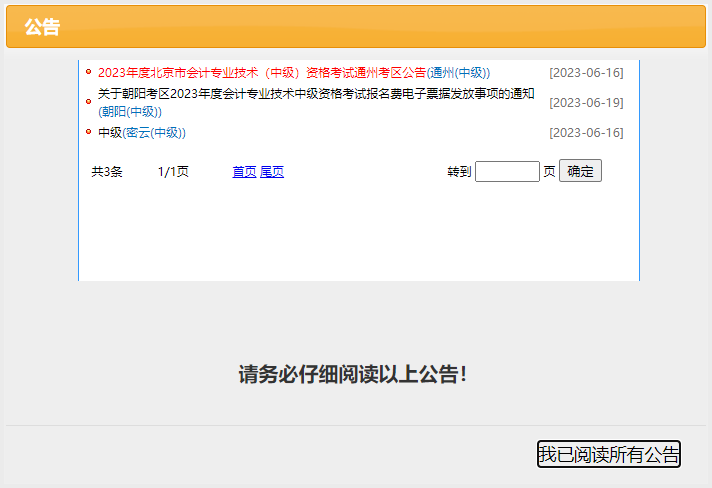Screen dimensions: 712x488
Task: Click the 1/1页 page indicator
Action: 173,172
